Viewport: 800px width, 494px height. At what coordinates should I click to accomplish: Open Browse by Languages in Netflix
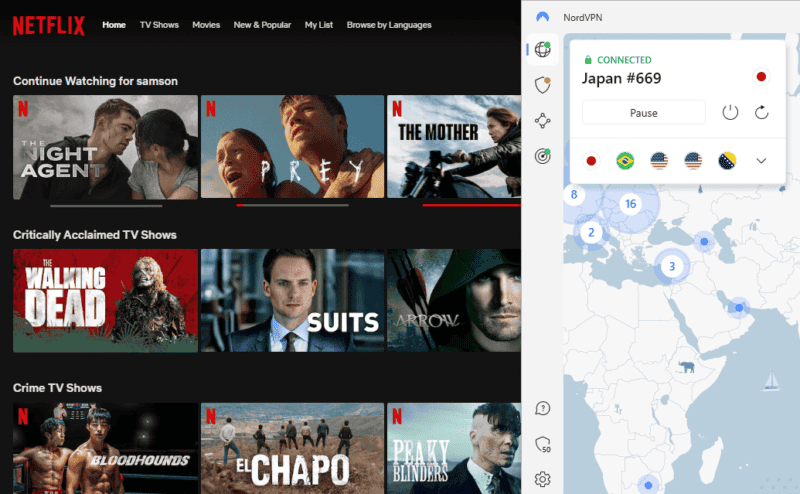click(389, 25)
